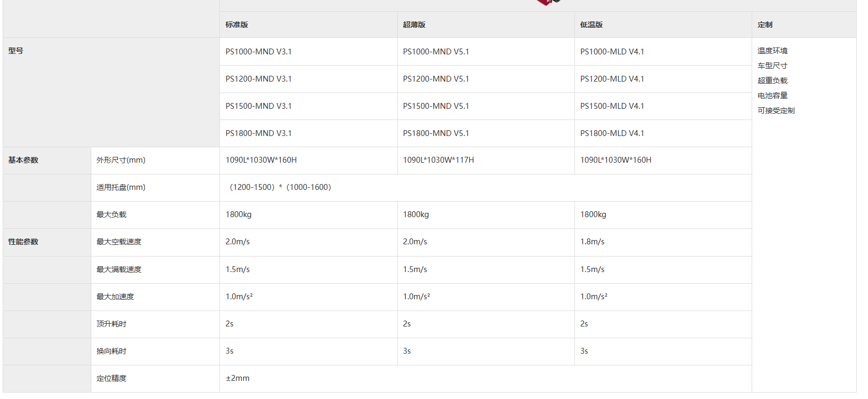Click the PS1800-MND V3.1 model cell
Viewport: 868px width, 399px height.
pos(258,133)
